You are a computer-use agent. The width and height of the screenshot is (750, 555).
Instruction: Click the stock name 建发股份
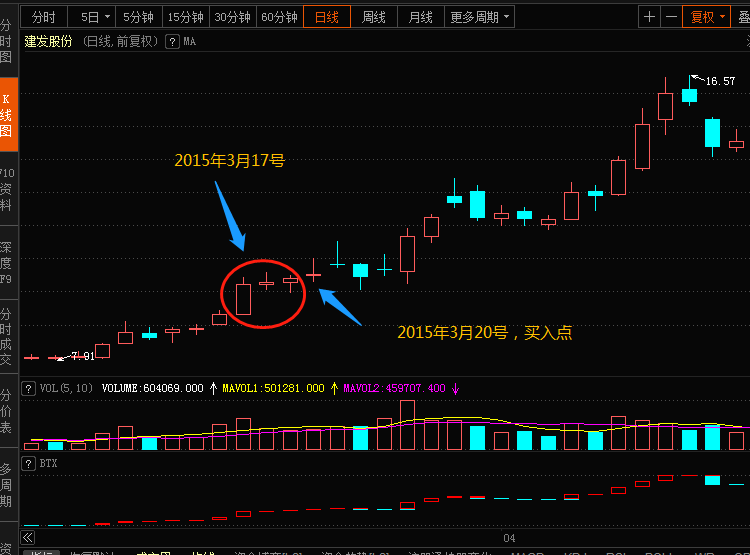(x=48, y=42)
